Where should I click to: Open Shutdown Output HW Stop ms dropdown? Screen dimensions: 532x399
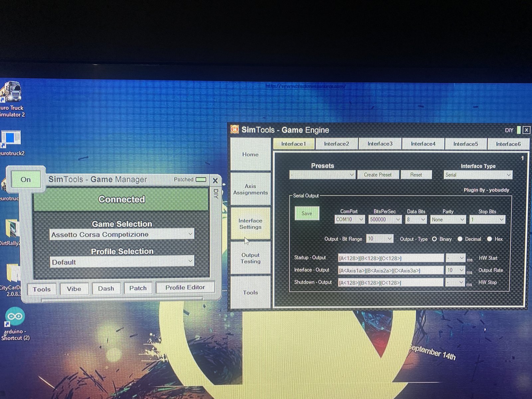pos(455,283)
